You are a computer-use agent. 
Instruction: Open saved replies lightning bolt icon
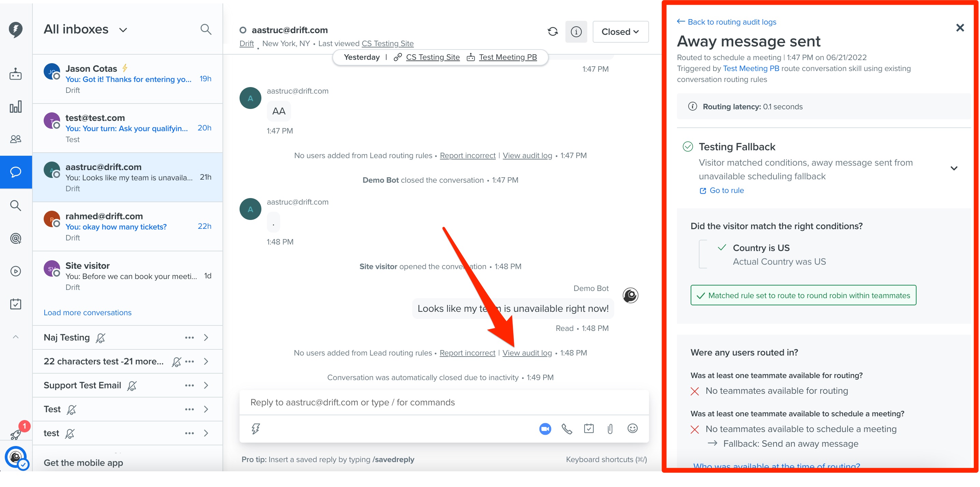[256, 429]
